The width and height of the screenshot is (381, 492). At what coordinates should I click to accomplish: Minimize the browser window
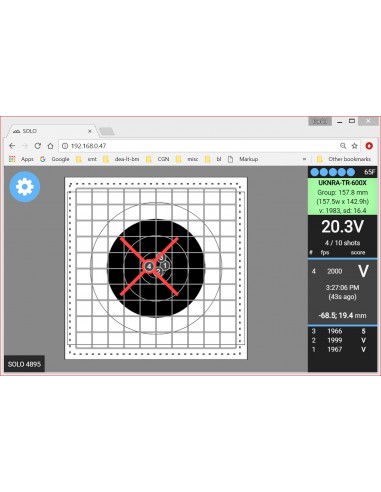(x=340, y=121)
